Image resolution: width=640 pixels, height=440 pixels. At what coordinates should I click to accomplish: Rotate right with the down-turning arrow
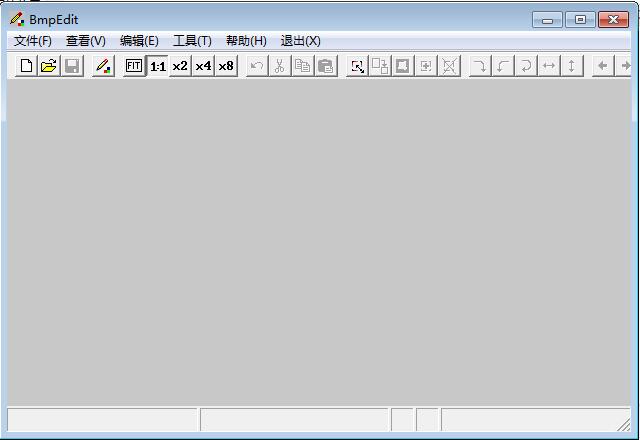pyautogui.click(x=480, y=66)
